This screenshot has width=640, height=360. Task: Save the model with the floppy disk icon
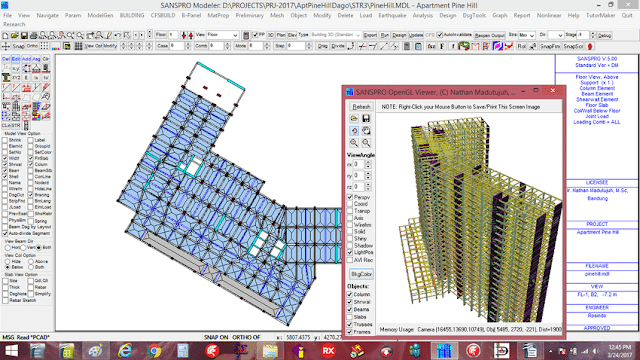24,36
